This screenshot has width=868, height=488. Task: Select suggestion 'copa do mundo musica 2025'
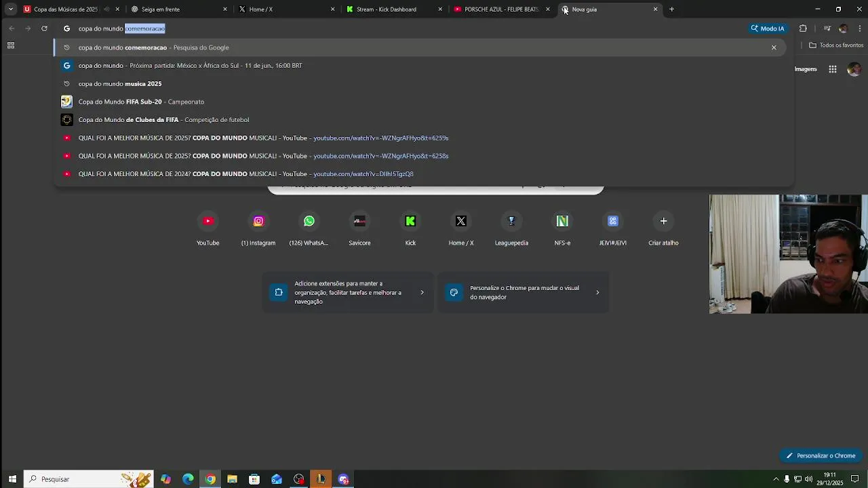(x=420, y=83)
